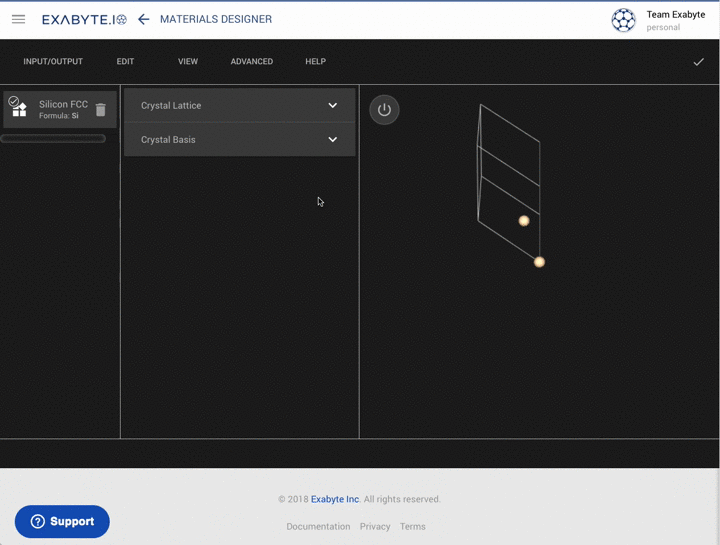This screenshot has height=545, width=720.
Task: Open the hamburger navigation menu
Action: point(18,19)
